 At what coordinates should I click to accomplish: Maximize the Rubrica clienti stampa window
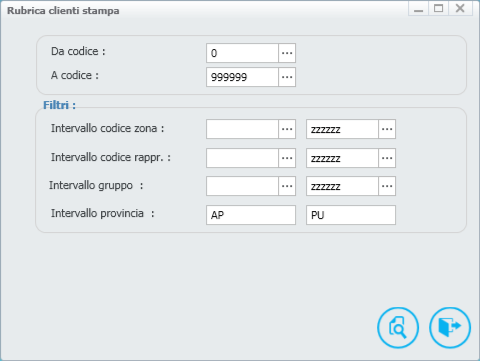pos(439,9)
